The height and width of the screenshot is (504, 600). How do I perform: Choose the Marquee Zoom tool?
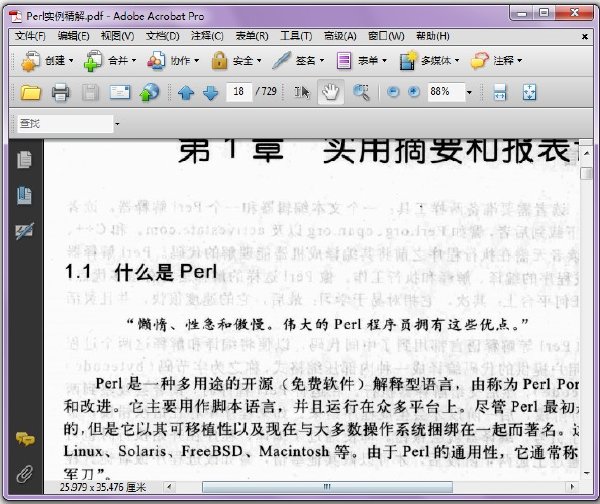(361, 92)
